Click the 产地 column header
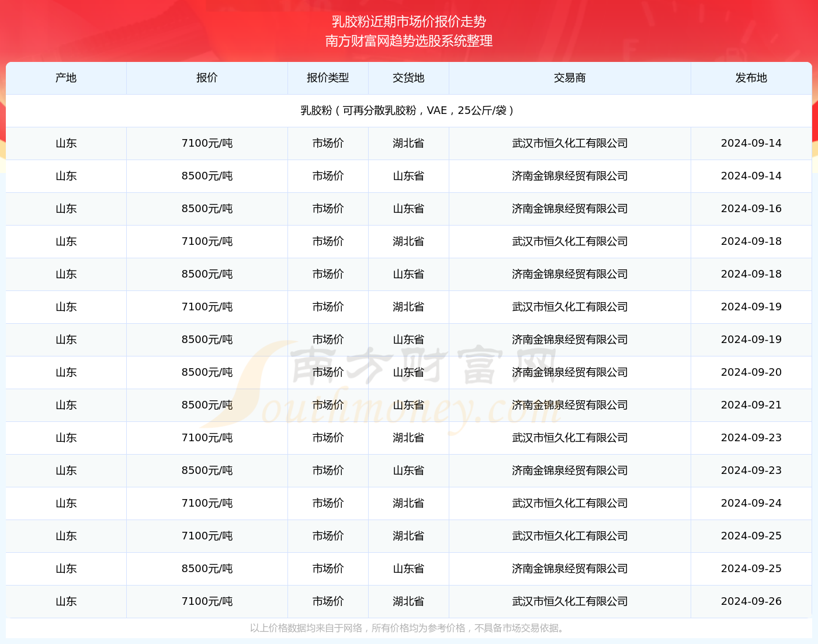Image resolution: width=818 pixels, height=644 pixels. 66,78
